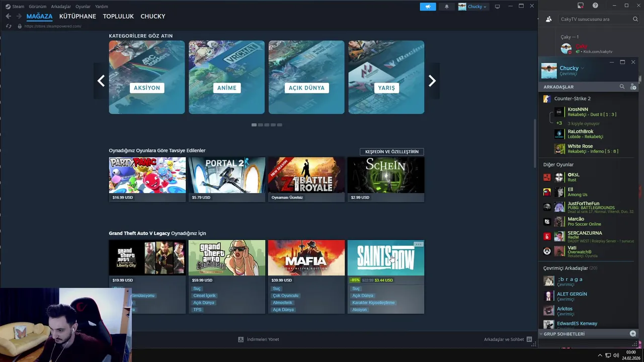Show hidden tray icons chevron in taskbar
The height and width of the screenshot is (362, 644).
pyautogui.click(x=600, y=355)
